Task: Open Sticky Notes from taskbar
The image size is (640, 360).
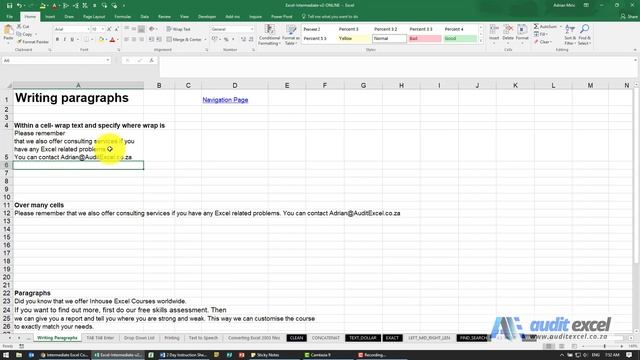Action: [x=264, y=355]
